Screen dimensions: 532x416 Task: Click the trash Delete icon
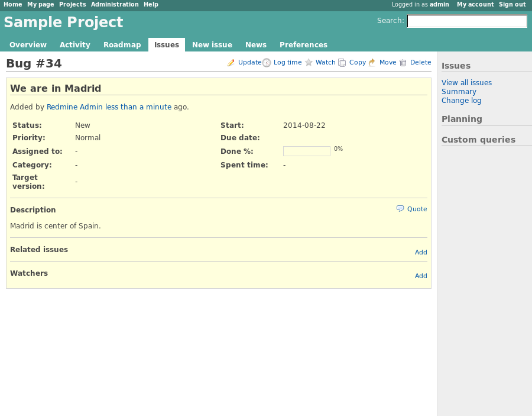pyautogui.click(x=403, y=63)
